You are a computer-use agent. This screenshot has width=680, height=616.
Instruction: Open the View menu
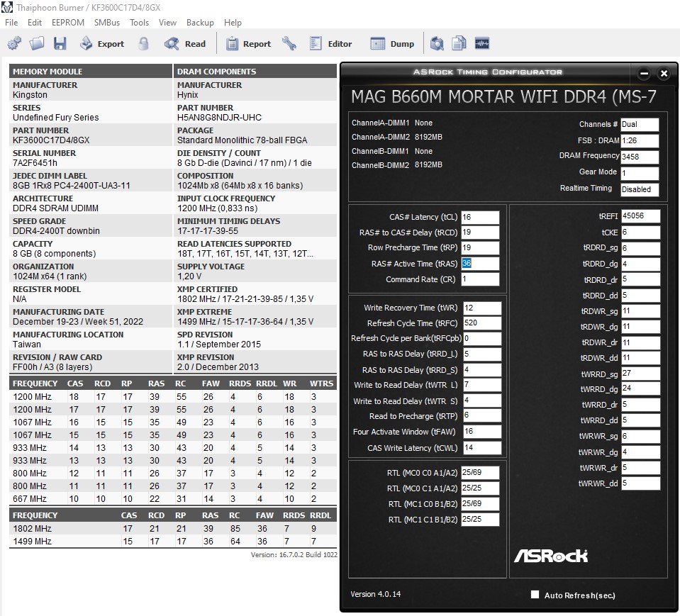pos(167,23)
